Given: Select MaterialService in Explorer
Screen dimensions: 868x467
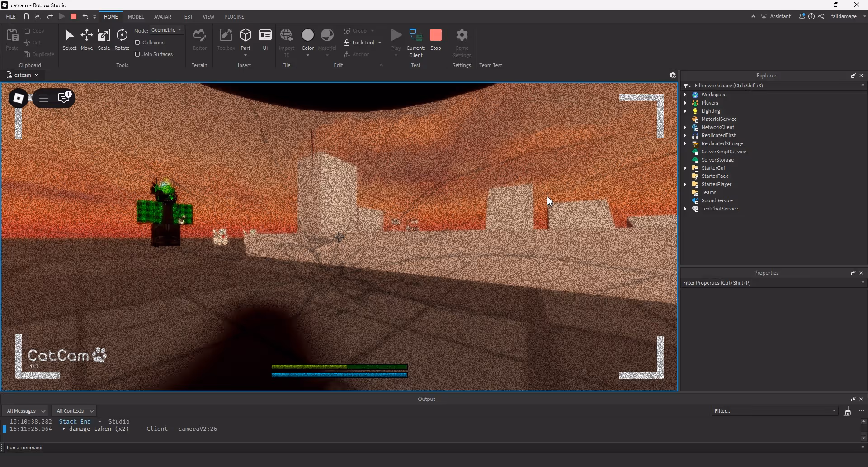Looking at the screenshot, I should (x=718, y=119).
